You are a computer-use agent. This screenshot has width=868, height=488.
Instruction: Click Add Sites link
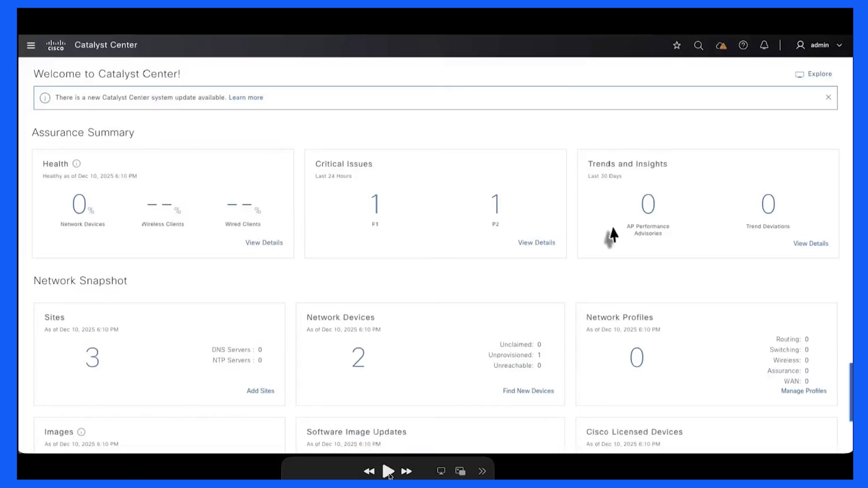pos(260,391)
